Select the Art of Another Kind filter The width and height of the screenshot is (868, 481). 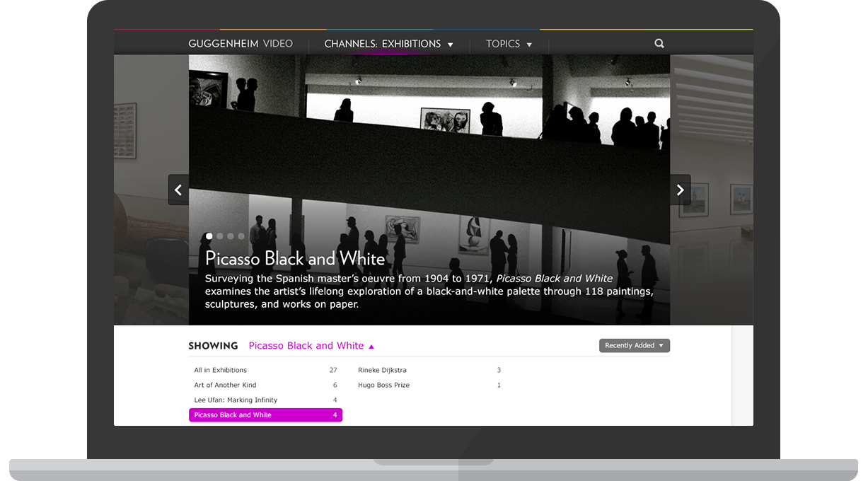pos(225,385)
